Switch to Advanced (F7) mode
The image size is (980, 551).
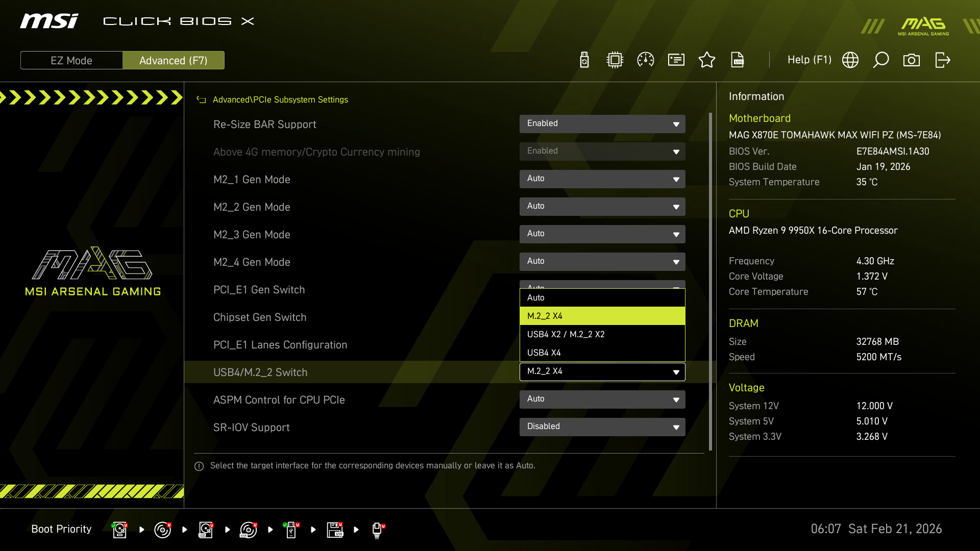click(x=173, y=60)
